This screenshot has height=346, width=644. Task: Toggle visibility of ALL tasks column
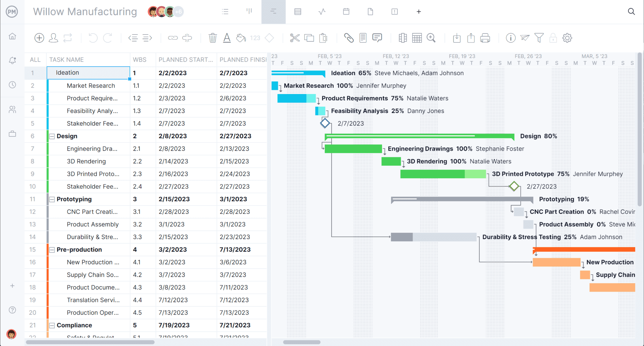coord(35,59)
